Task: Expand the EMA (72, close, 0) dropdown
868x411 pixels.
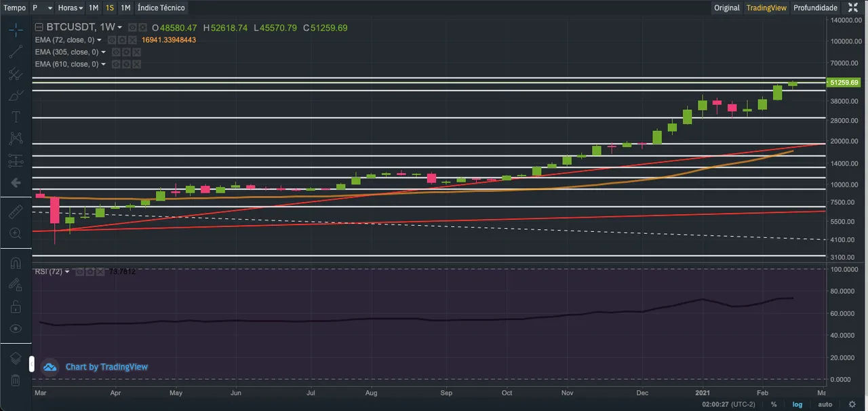Action: (x=99, y=40)
